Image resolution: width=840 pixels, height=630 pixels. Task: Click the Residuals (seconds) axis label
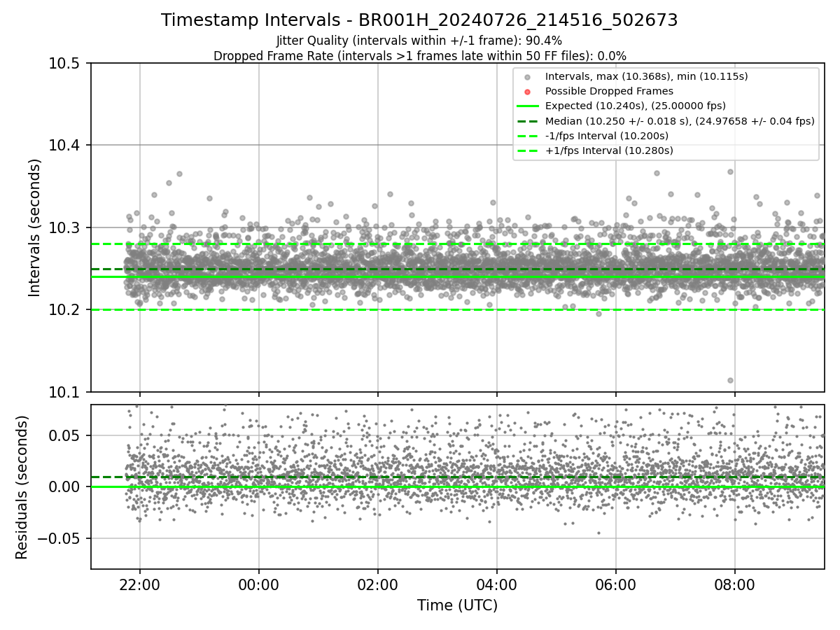[x=22, y=486]
